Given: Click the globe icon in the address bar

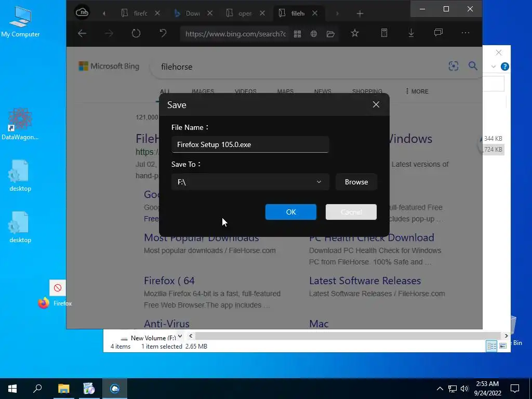Looking at the screenshot, I should pos(314,34).
